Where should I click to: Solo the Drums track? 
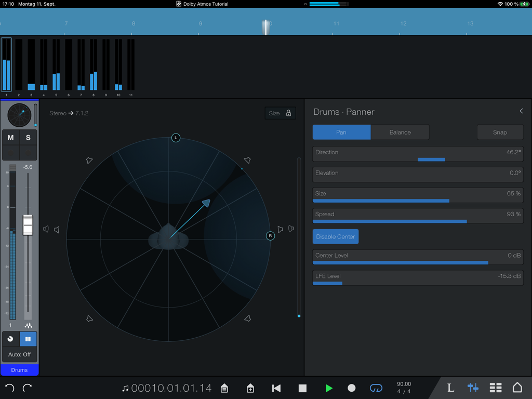(28, 137)
